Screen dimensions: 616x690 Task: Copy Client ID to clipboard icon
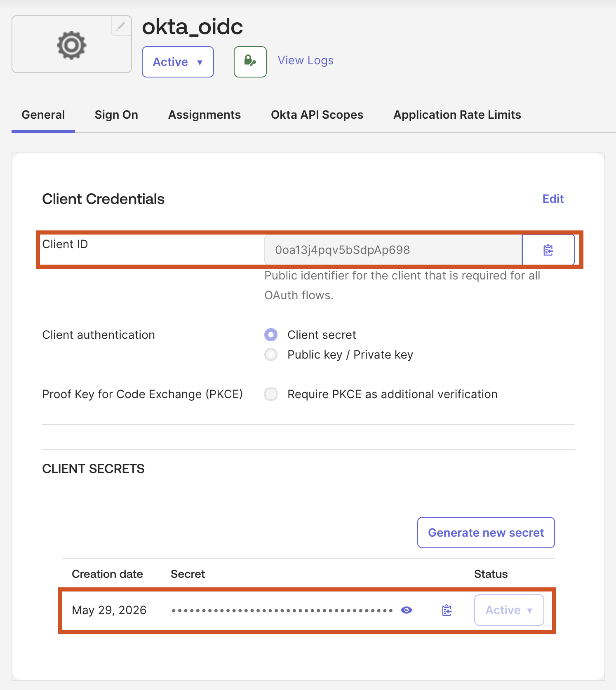(548, 250)
